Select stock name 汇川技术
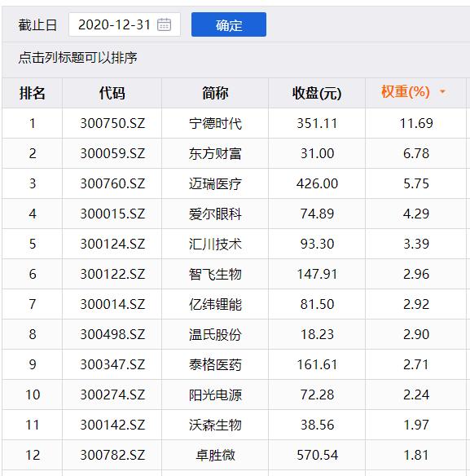 (215, 244)
